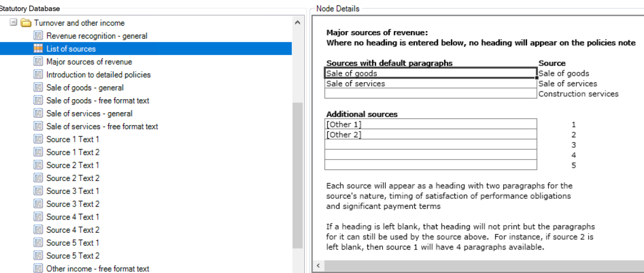
Task: Click the Additional sources heading
Action: [x=362, y=114]
